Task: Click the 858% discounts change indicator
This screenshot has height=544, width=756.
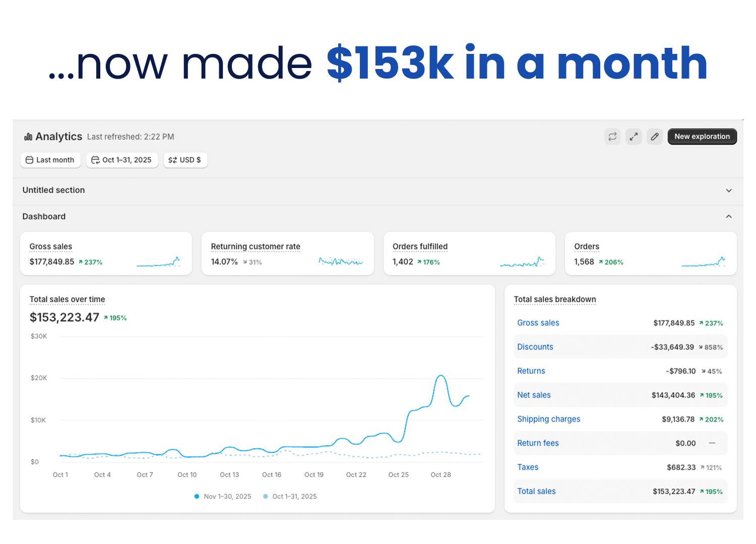Action: [711, 348]
